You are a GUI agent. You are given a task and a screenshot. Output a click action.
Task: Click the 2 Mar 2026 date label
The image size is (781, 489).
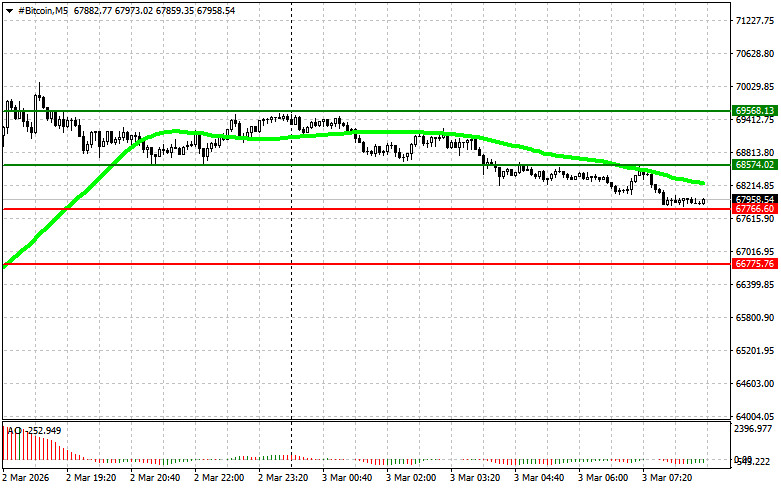pyautogui.click(x=30, y=479)
